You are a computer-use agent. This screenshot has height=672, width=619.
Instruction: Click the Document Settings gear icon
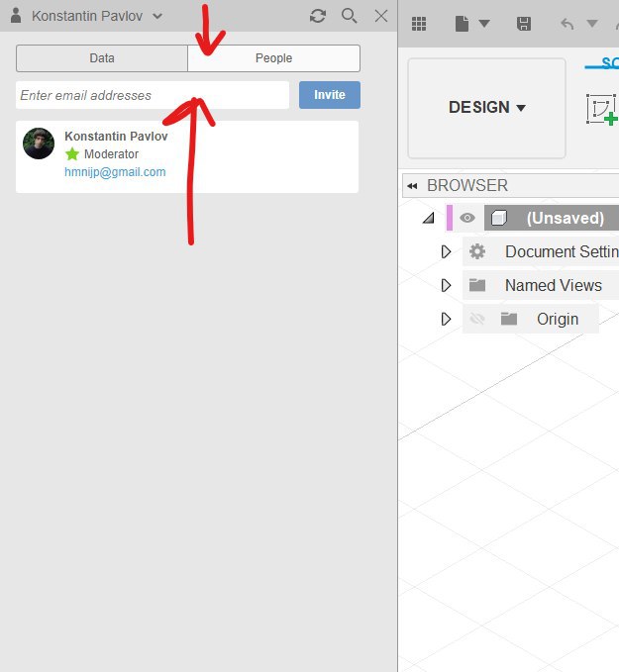click(477, 251)
